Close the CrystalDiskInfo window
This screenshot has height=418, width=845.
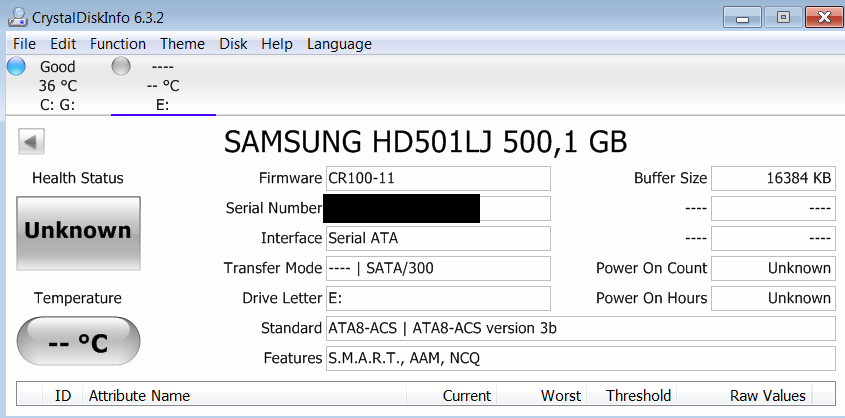[x=824, y=18]
